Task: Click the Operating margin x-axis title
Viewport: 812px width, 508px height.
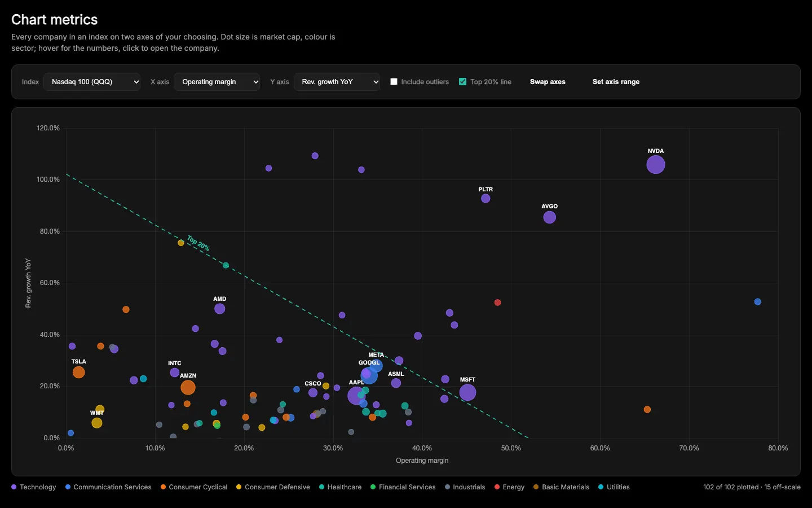Action: click(x=422, y=461)
